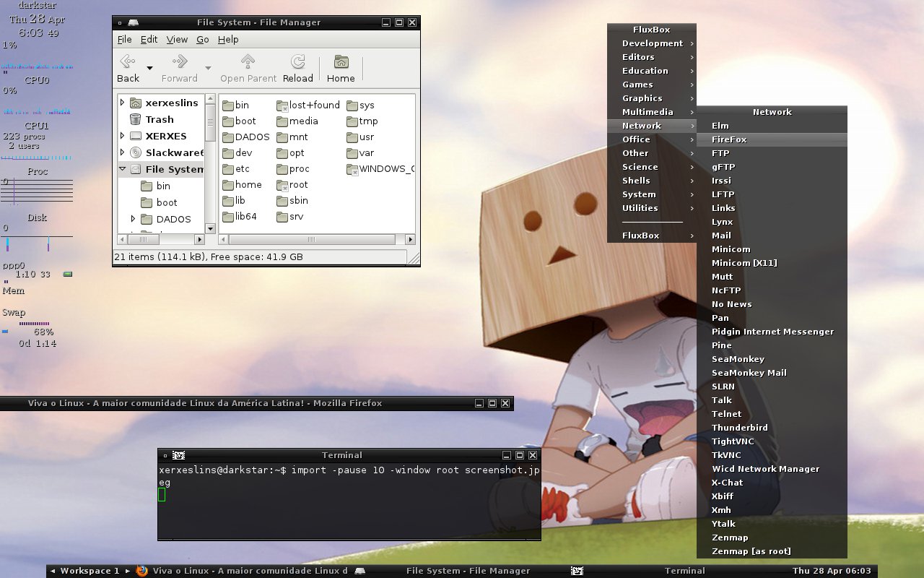Expand the xerxeslins tree node
The width and height of the screenshot is (924, 578).
(122, 103)
